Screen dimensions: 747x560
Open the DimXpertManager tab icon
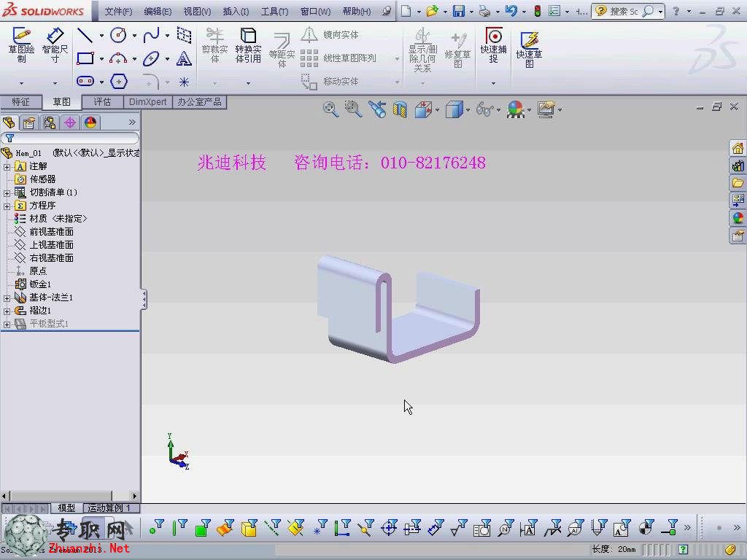point(70,122)
